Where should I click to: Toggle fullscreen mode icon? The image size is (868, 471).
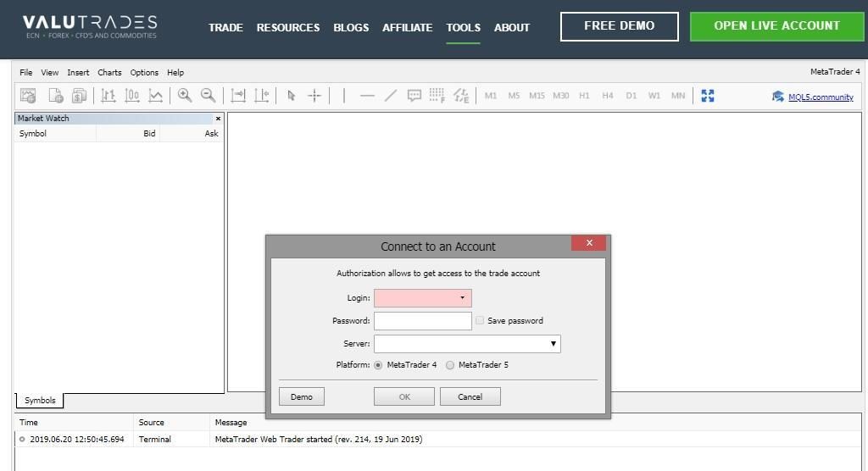click(708, 96)
